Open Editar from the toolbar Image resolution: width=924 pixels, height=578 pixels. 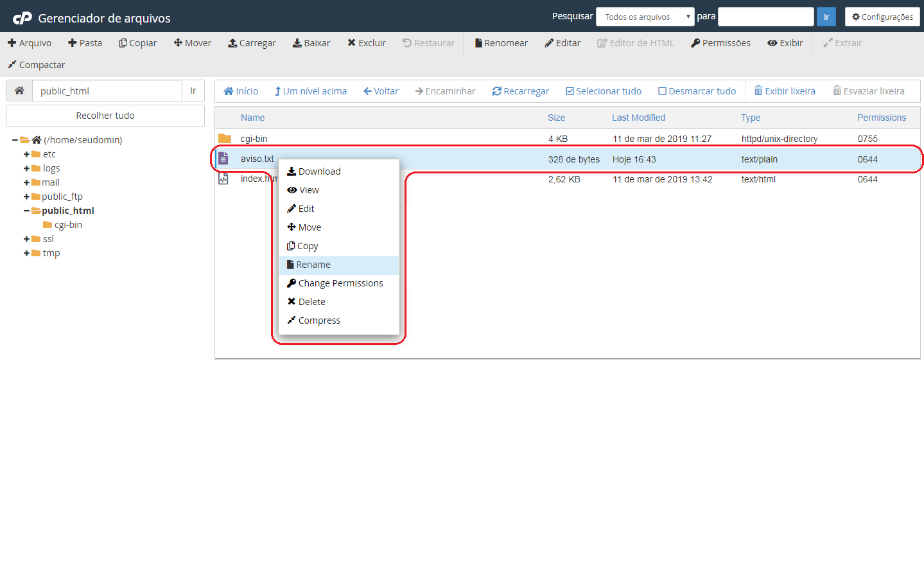tap(562, 43)
